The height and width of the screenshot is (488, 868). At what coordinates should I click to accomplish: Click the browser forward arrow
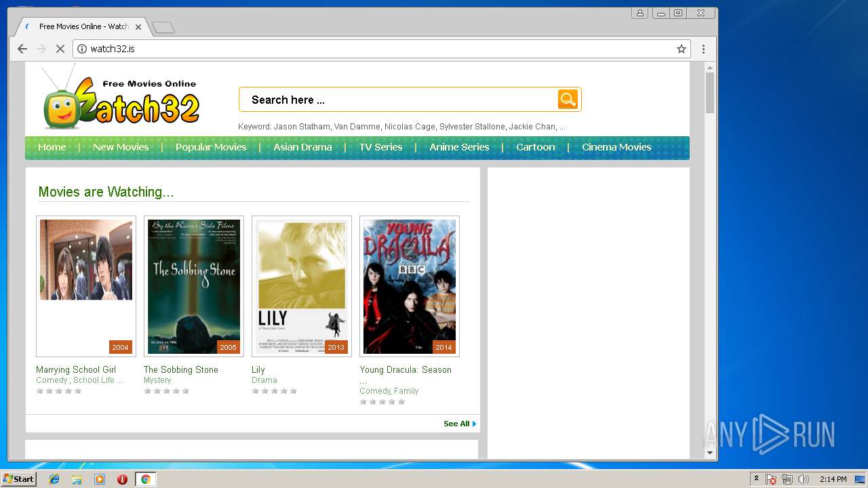(x=41, y=49)
